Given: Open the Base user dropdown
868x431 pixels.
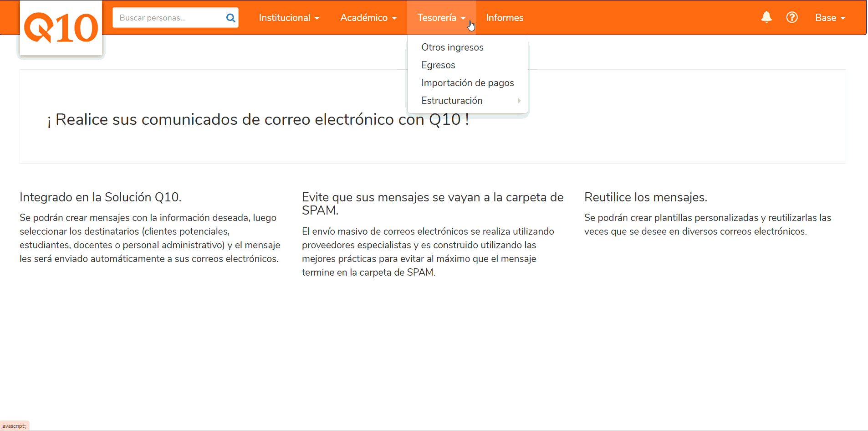Looking at the screenshot, I should click(x=830, y=18).
